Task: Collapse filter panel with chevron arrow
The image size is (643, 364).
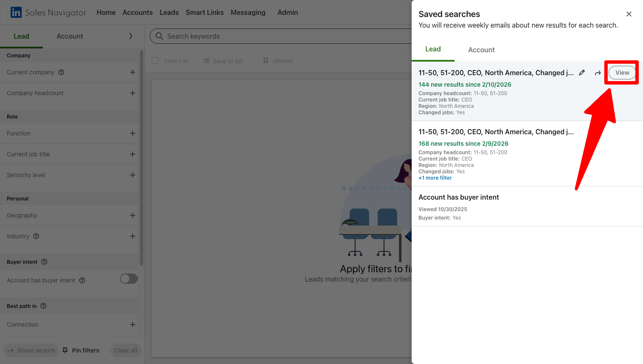Action: [131, 36]
